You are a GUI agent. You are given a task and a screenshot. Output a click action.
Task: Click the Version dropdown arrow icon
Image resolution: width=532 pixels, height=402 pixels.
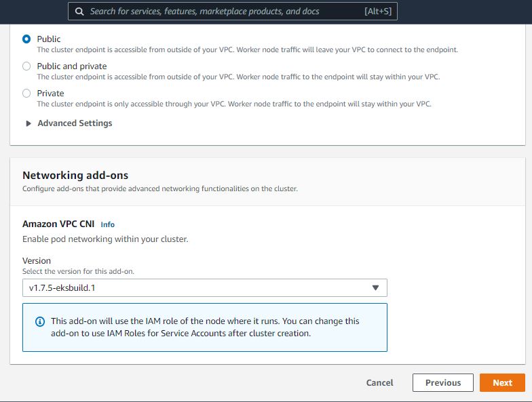(x=375, y=288)
